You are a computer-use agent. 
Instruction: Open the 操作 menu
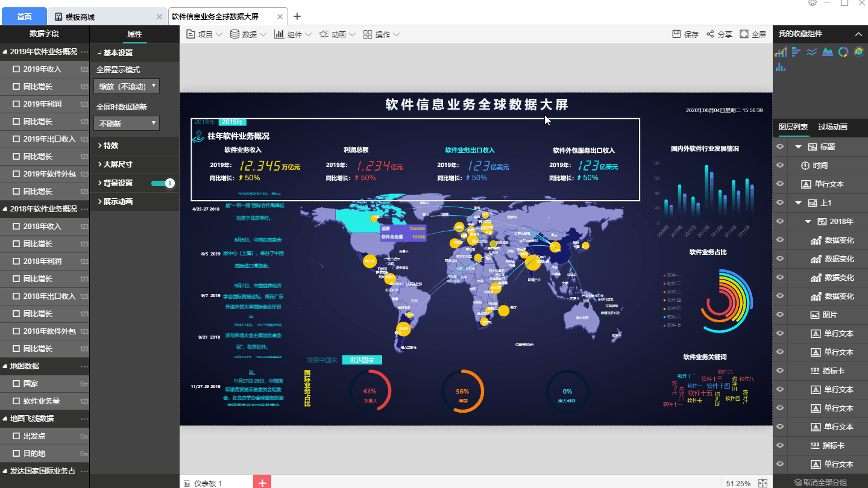382,34
